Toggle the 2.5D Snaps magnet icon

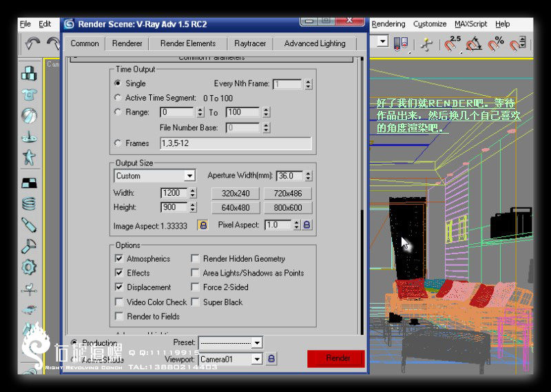point(453,44)
